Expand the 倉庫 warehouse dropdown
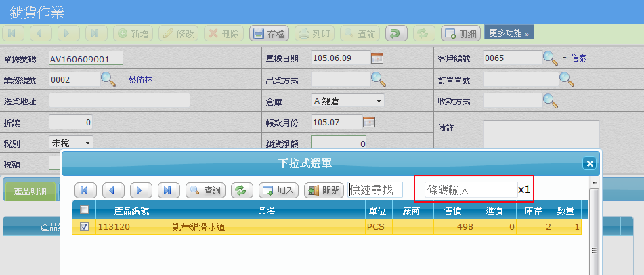The height and width of the screenshot is (275, 644). click(x=347, y=101)
